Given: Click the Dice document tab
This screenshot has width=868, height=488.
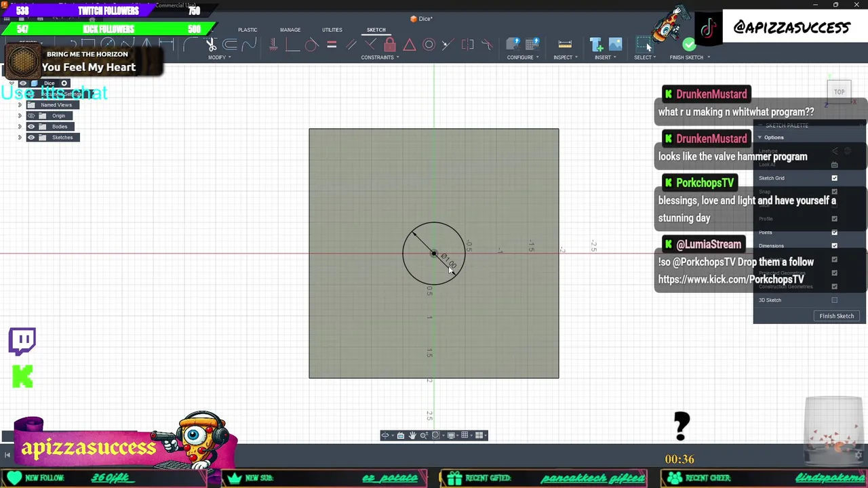Looking at the screenshot, I should click(x=421, y=19).
